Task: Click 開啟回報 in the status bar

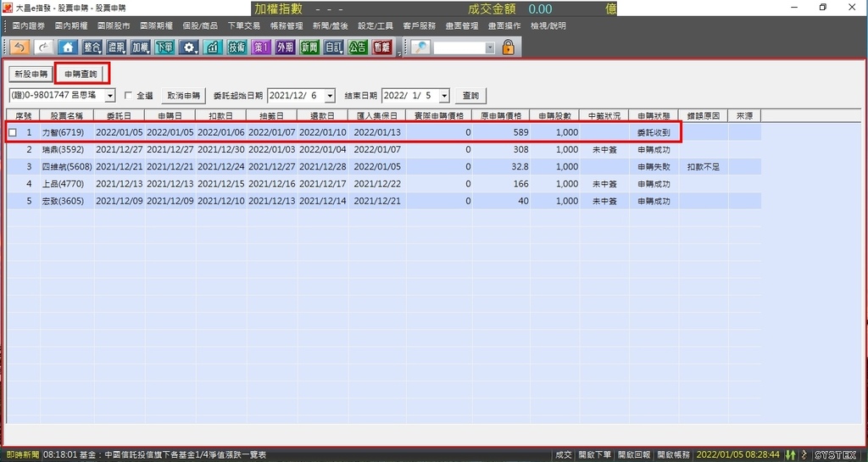Action: click(x=634, y=455)
